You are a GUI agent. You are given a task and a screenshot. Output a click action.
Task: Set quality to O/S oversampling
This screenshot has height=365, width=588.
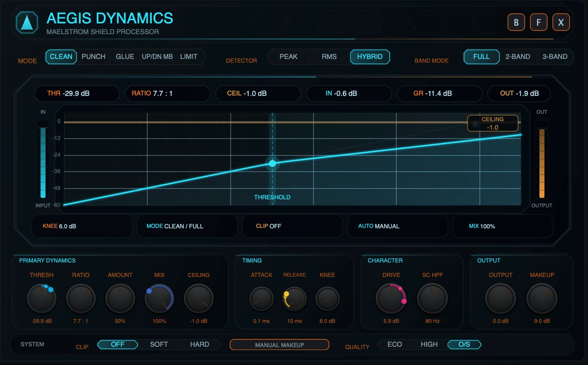(x=464, y=344)
